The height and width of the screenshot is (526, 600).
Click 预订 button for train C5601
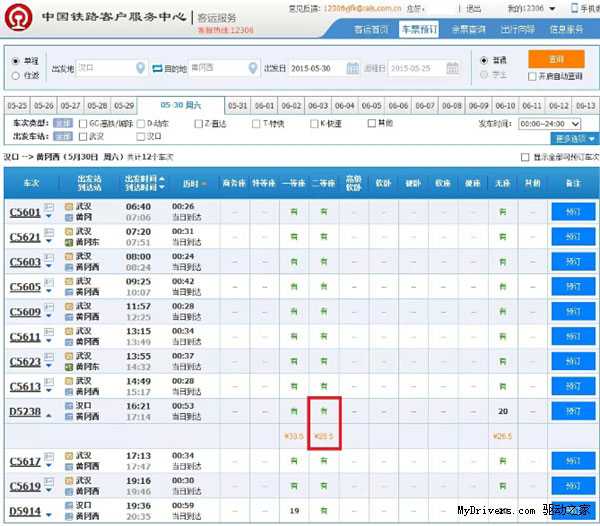572,211
